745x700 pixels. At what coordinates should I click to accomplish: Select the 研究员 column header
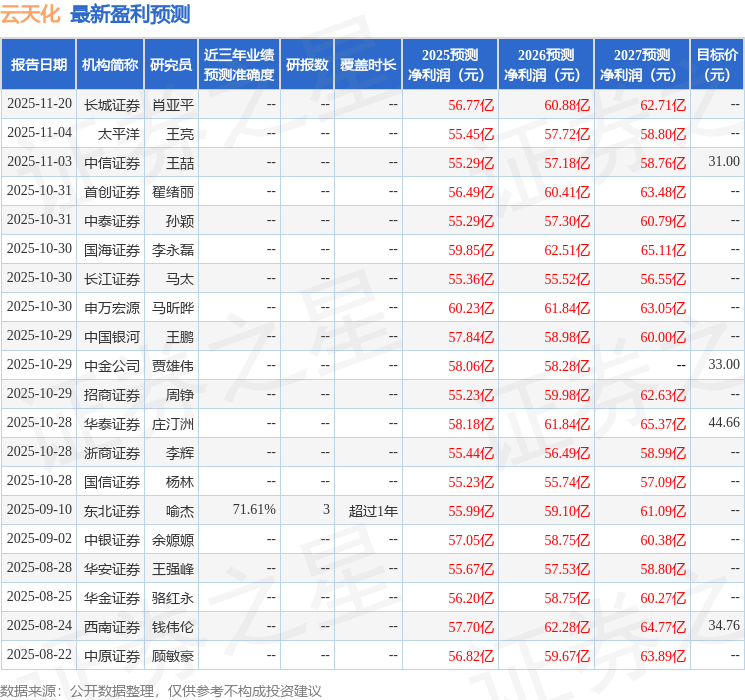[171, 65]
